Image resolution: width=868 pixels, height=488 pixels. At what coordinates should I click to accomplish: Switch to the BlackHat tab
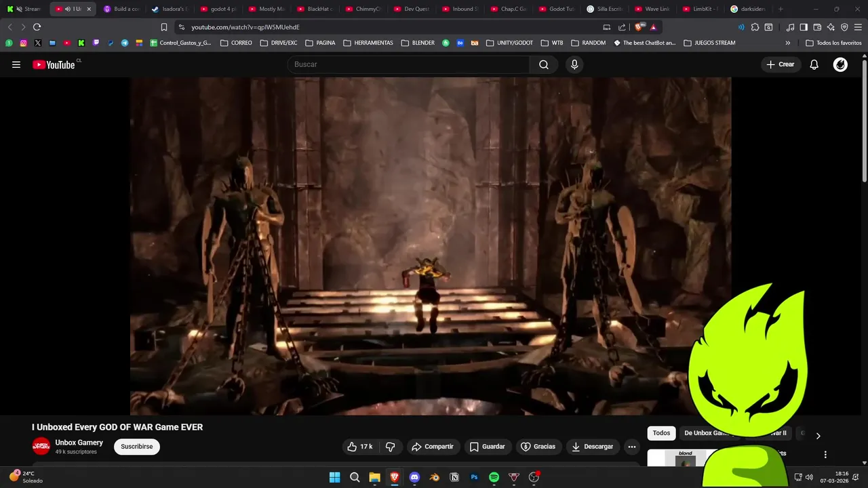coord(315,9)
